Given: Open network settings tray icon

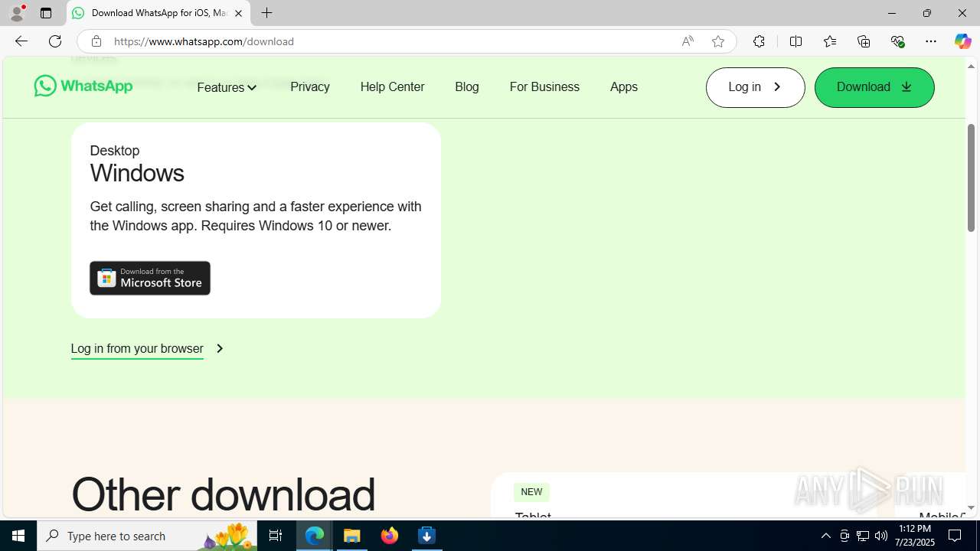Looking at the screenshot, I should [863, 536].
